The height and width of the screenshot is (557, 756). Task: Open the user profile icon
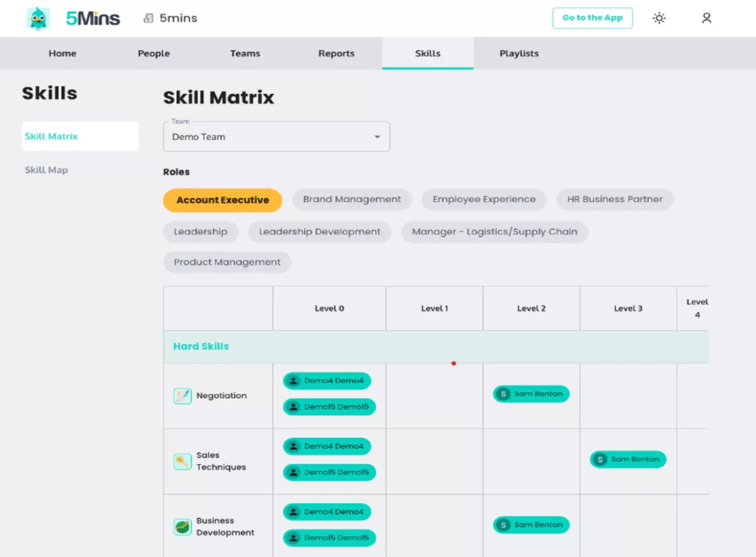pyautogui.click(x=707, y=19)
